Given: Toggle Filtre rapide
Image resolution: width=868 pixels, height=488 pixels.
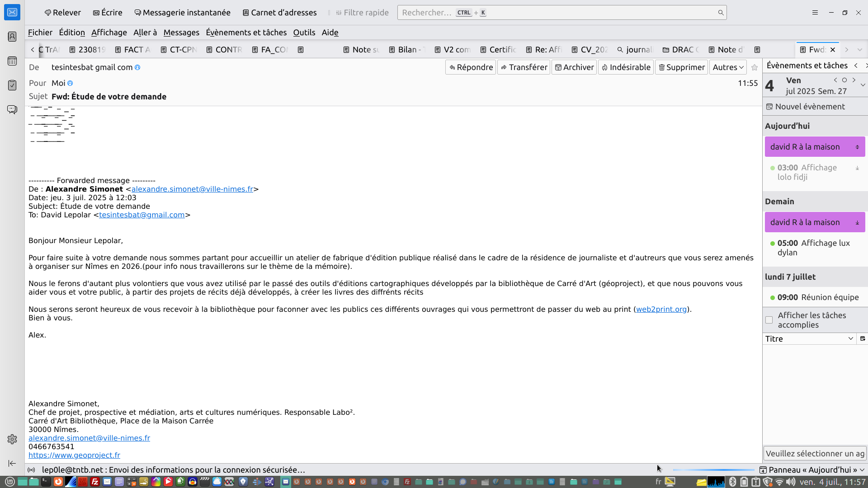Looking at the screenshot, I should [x=362, y=13].
